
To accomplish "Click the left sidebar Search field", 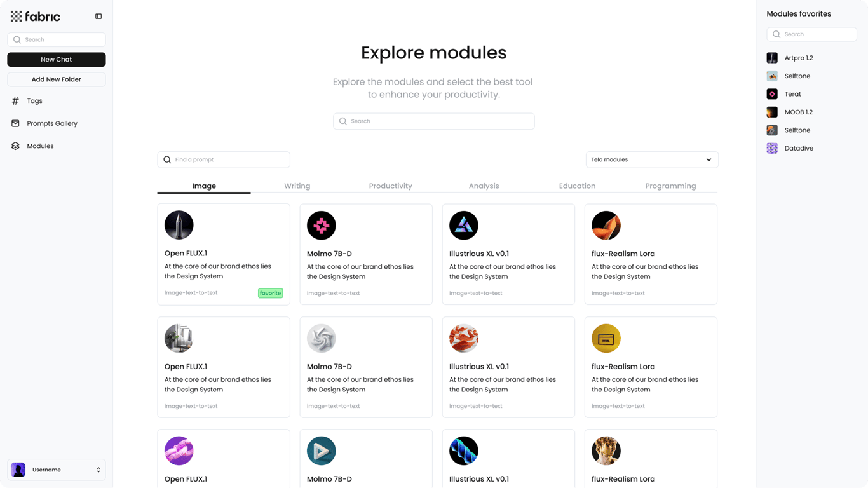I will (57, 39).
